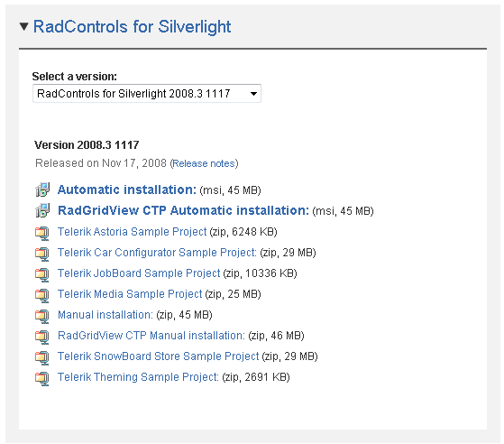Download RadGridView CTP Manual installation zip
The height and width of the screenshot is (444, 504).
click(x=151, y=336)
